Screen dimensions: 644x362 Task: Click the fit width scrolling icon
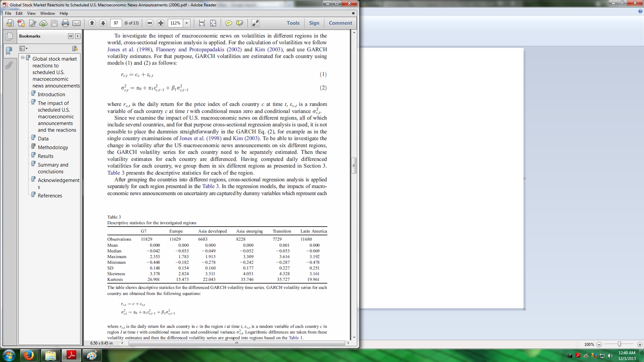pyautogui.click(x=202, y=23)
